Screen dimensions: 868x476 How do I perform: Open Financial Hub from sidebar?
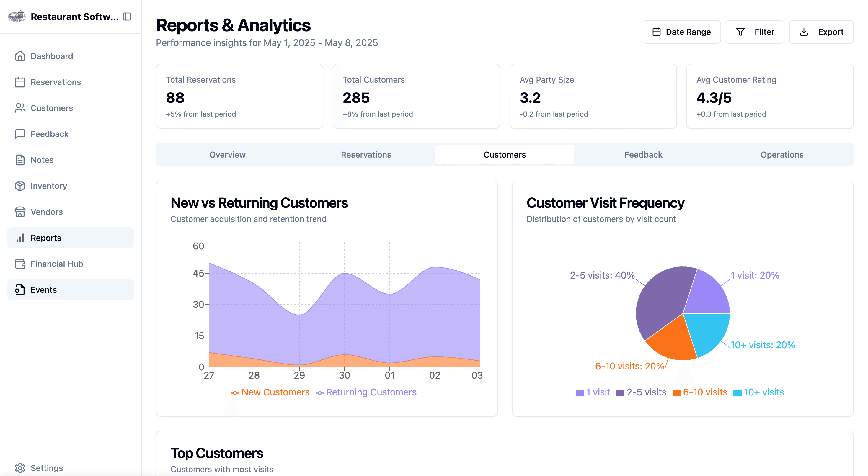[x=71, y=264]
